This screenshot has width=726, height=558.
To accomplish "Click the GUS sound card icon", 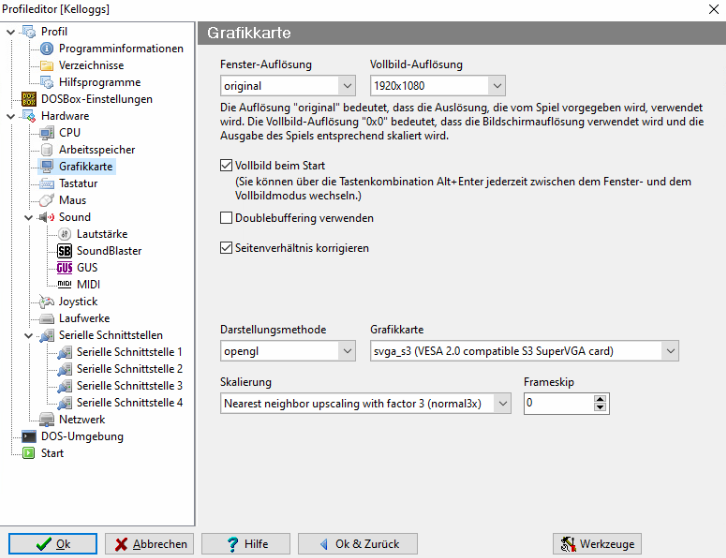I will coord(65,268).
